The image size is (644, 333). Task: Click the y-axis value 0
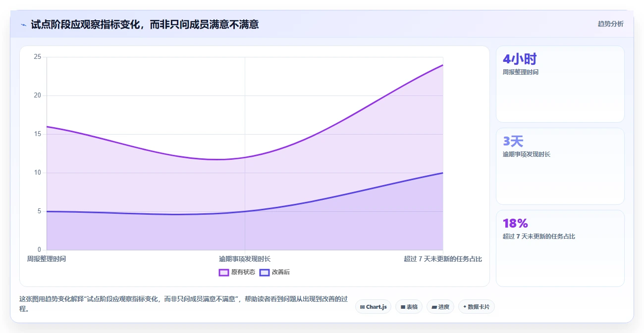pyautogui.click(x=39, y=250)
